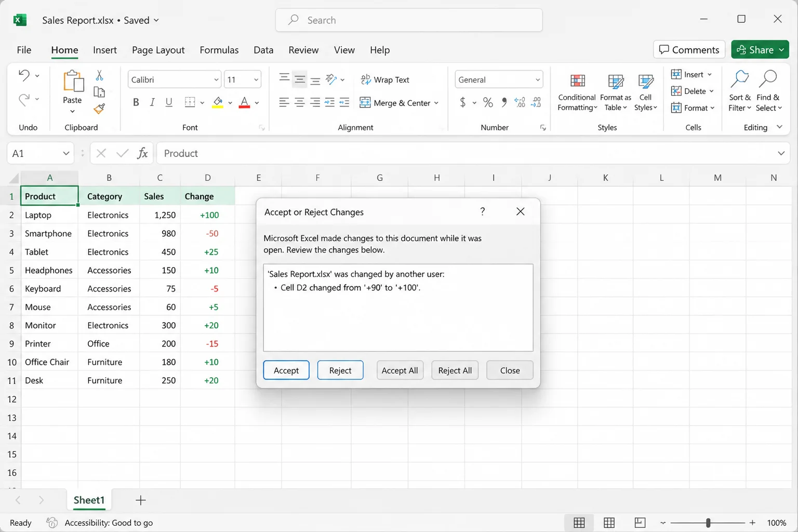Click the Paste clipboard icon
Screen dimensions: 798x532
point(73,82)
